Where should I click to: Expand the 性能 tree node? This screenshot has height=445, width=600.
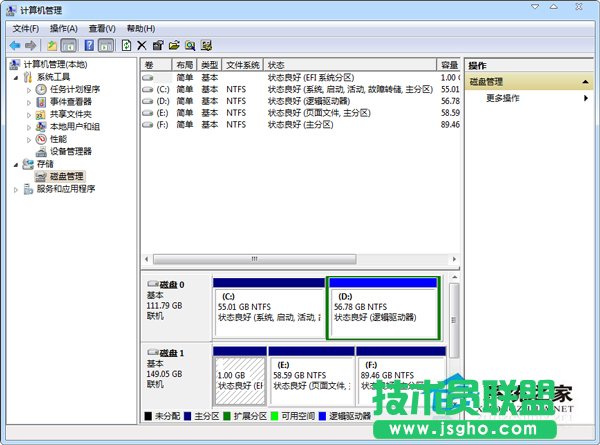click(x=29, y=140)
